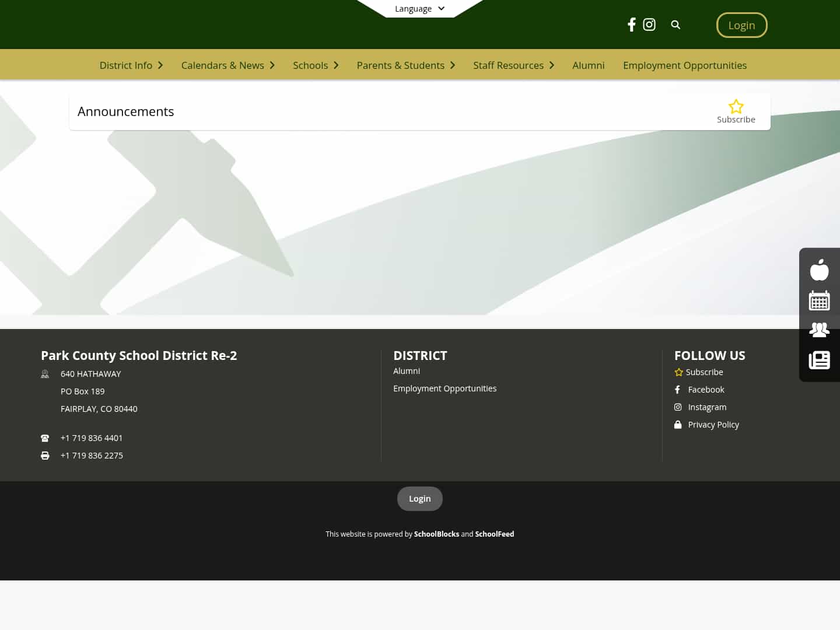Click the padlock icon next to Privacy Policy
The width and height of the screenshot is (840, 630).
pos(678,424)
